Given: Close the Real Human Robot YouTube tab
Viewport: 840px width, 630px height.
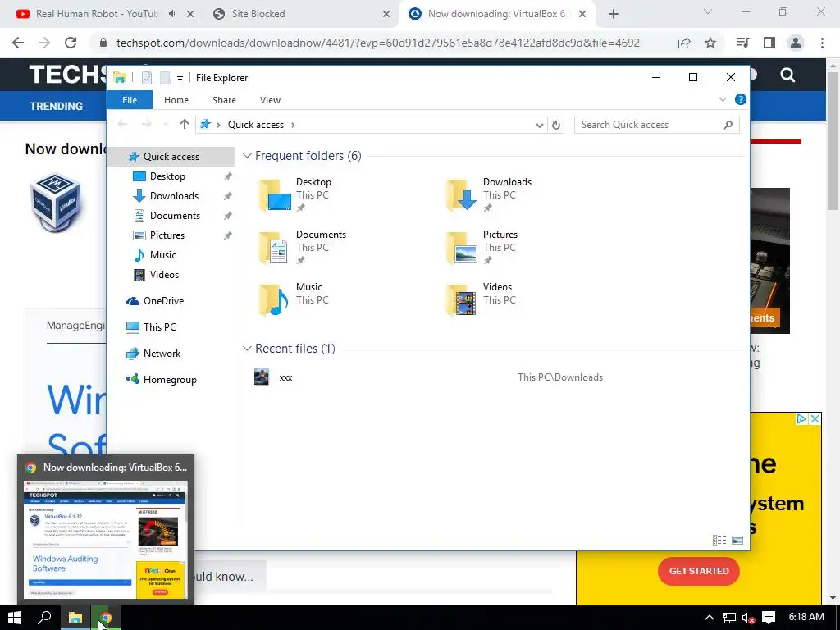Looking at the screenshot, I should pos(190,15).
